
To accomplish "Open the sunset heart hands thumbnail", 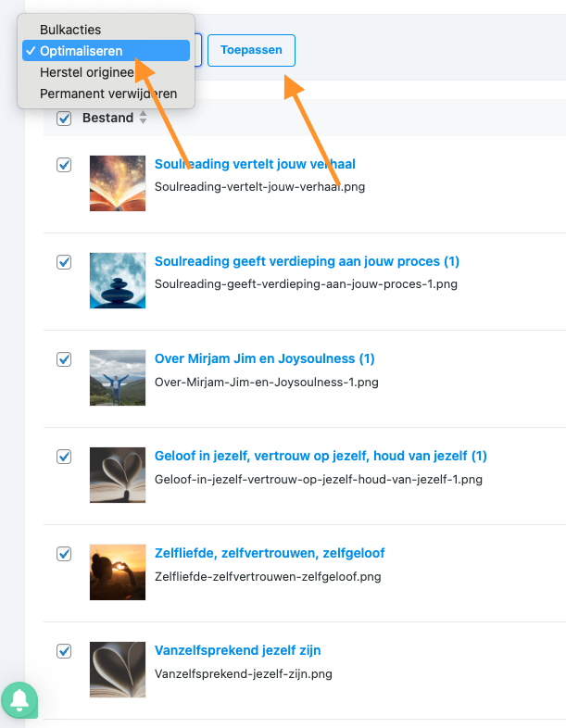I will [x=118, y=572].
